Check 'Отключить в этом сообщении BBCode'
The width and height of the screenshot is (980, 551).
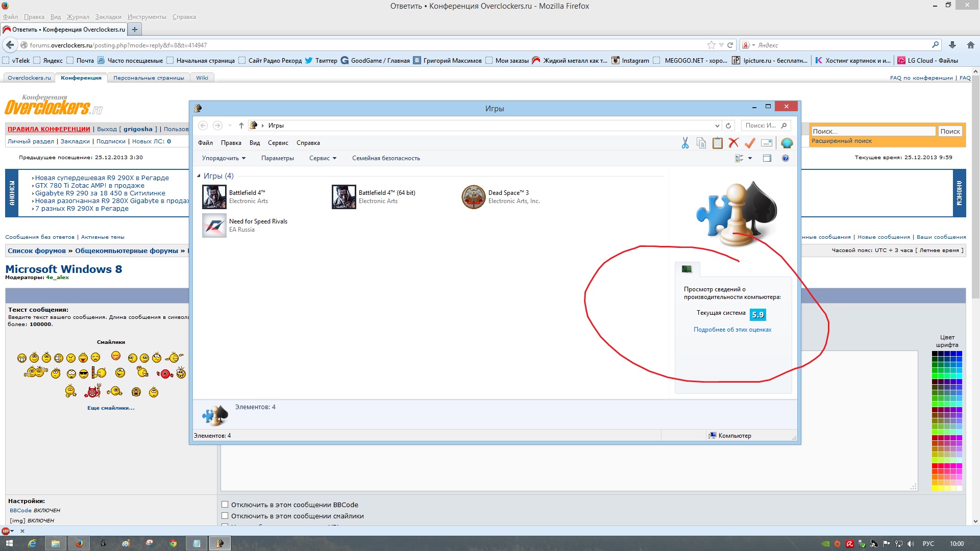pyautogui.click(x=225, y=505)
